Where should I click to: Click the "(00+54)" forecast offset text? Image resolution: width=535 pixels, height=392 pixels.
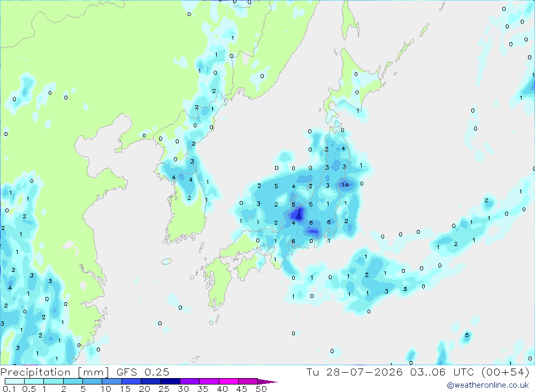tap(506, 372)
